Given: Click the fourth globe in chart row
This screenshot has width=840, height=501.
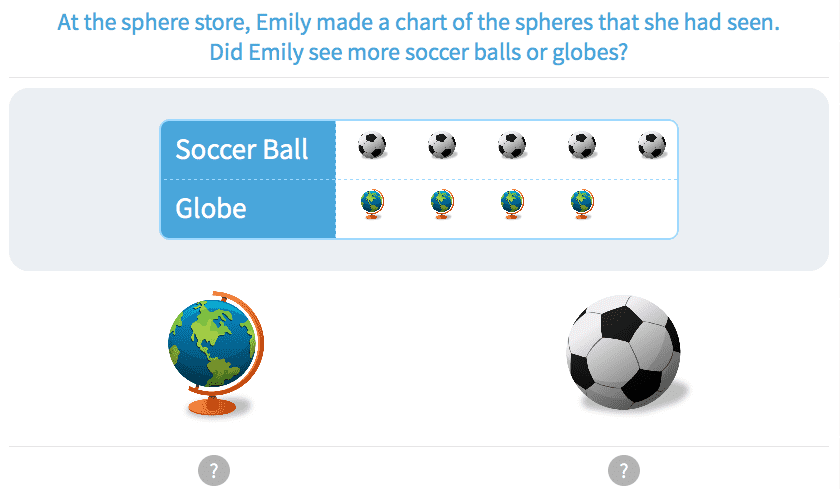Looking at the screenshot, I should pos(582,204).
